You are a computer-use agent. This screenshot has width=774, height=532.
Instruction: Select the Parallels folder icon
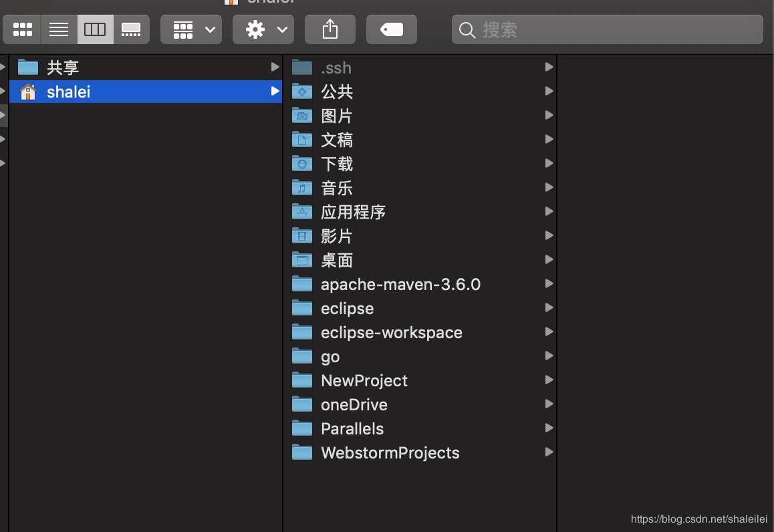point(302,428)
